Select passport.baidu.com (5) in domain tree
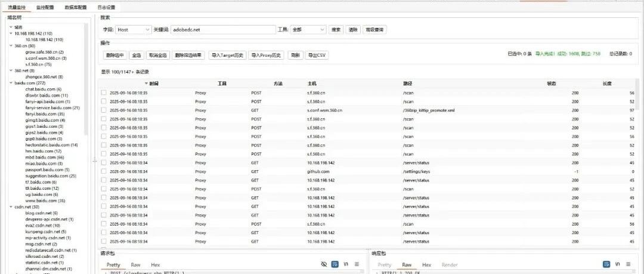The height and width of the screenshot is (274, 644). pyautogui.click(x=47, y=170)
